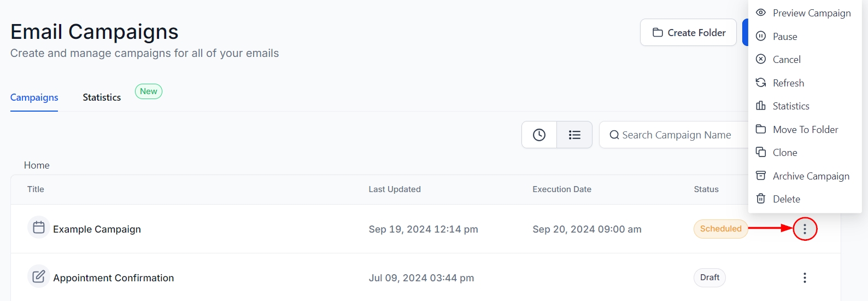Pause the scheduled campaign

[x=784, y=37]
